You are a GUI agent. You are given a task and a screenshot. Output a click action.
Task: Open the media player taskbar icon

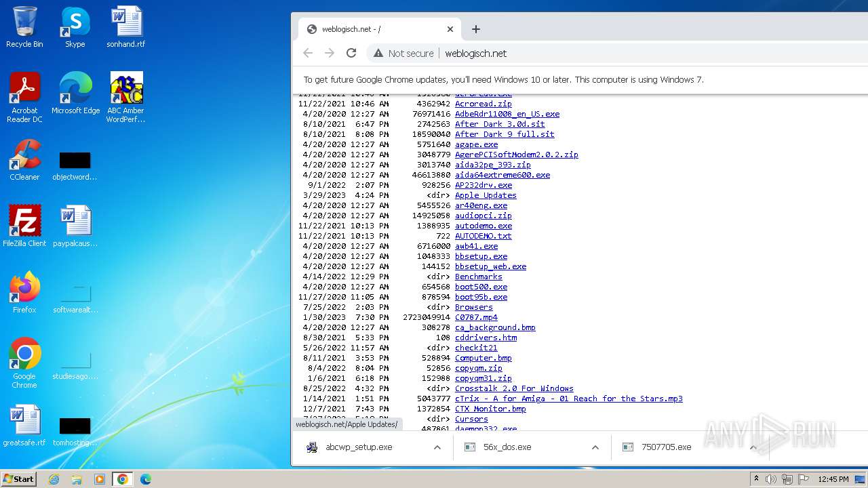click(x=100, y=479)
